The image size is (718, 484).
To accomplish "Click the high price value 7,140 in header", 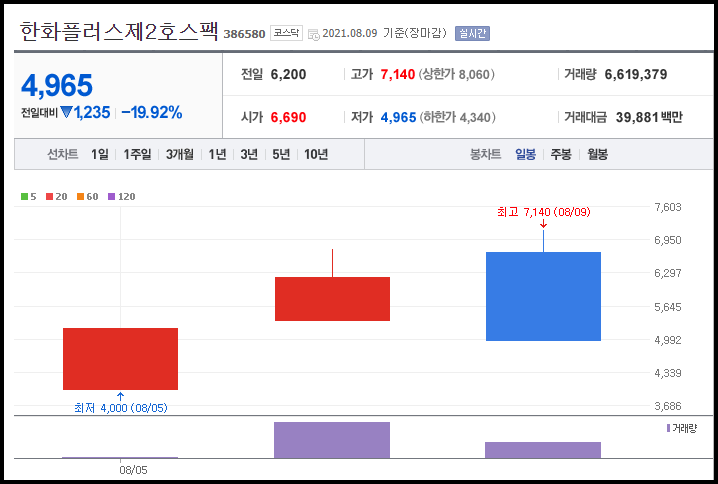I will (397, 74).
